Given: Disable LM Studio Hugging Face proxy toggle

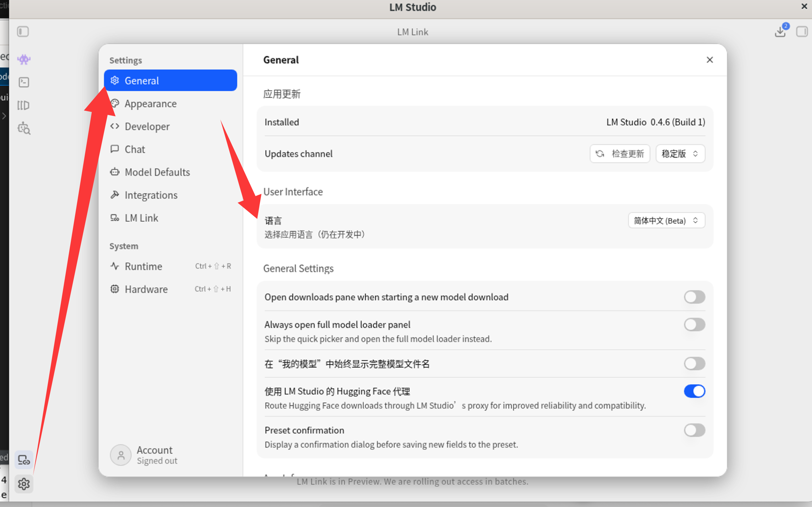Looking at the screenshot, I should pos(694,391).
